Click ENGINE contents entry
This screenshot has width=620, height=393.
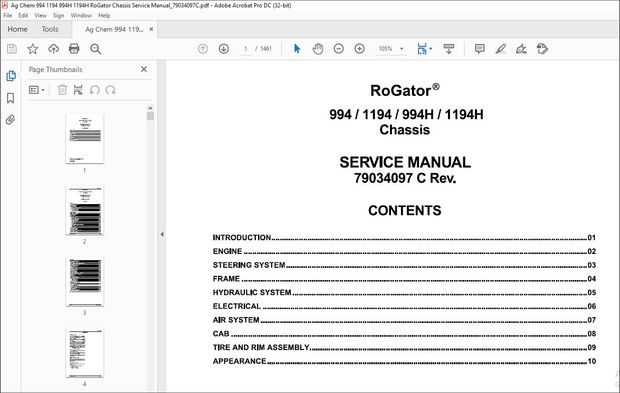pos(404,251)
